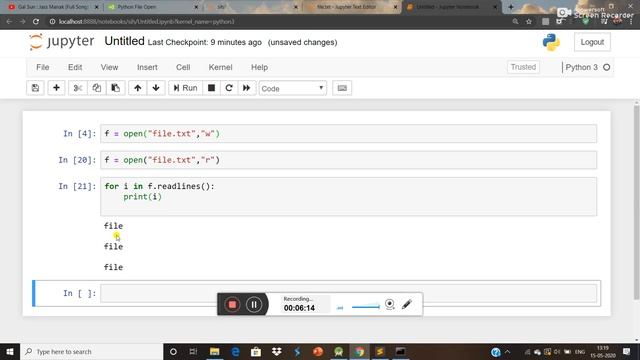The image size is (640, 360).
Task: Open the Kernel menu
Action: 220,67
